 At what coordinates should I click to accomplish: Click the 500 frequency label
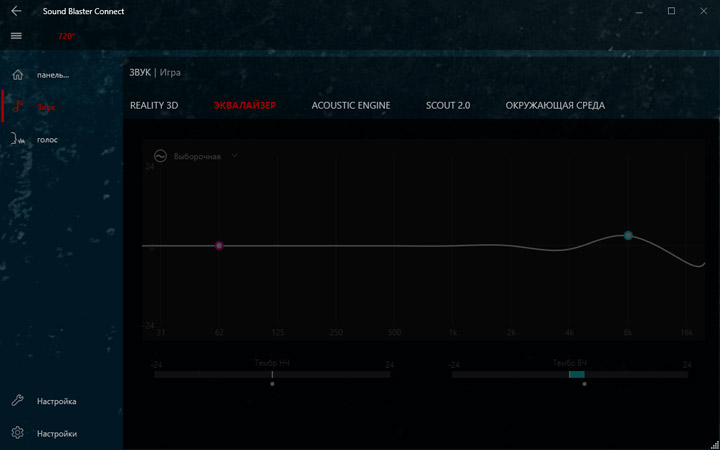click(x=394, y=332)
